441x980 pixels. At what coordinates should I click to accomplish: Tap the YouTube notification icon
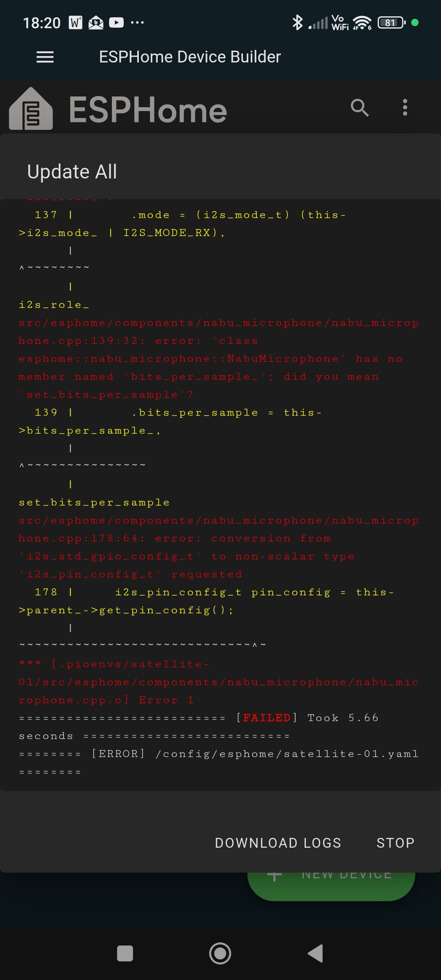pyautogui.click(x=116, y=22)
